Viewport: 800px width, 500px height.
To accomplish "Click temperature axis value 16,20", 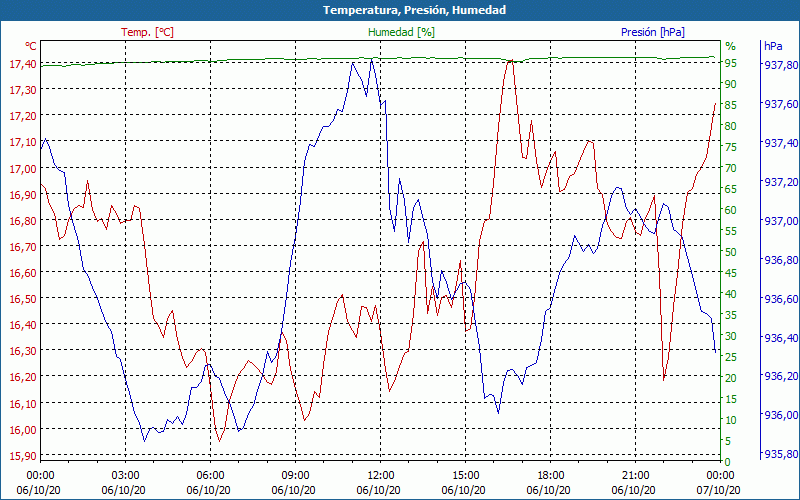I will [x=22, y=377].
